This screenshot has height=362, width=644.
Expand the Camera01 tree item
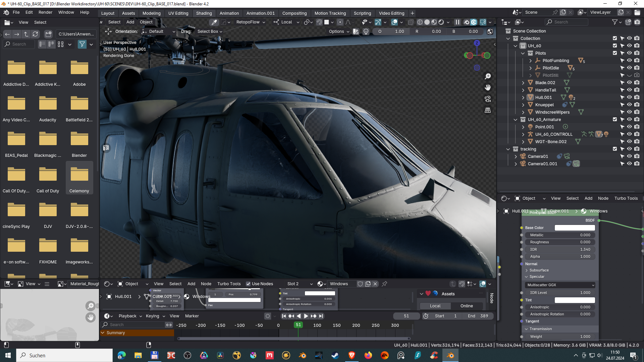(x=516, y=157)
